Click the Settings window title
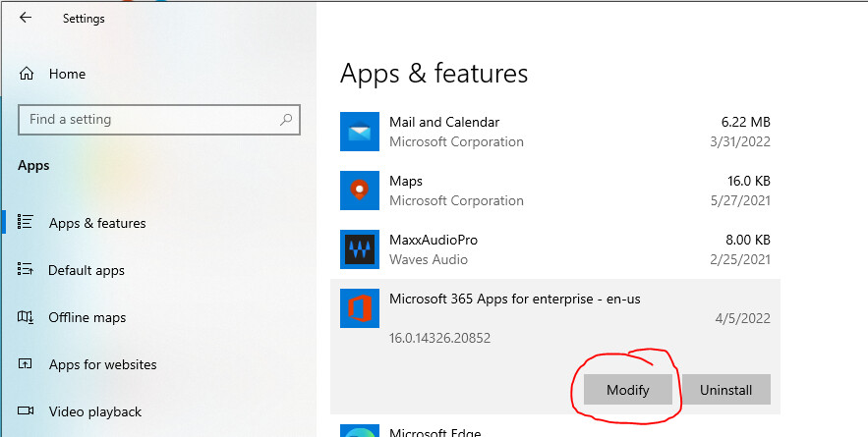Screen dimensions: 868x437 [x=84, y=19]
